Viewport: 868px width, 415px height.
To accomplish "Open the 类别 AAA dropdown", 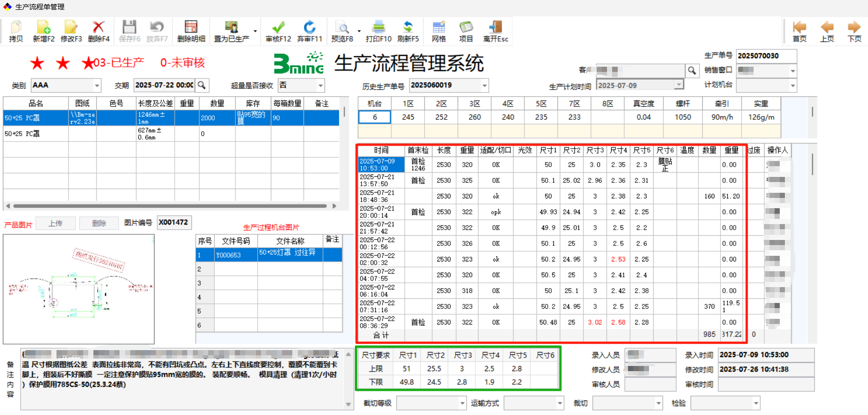I will [x=97, y=85].
